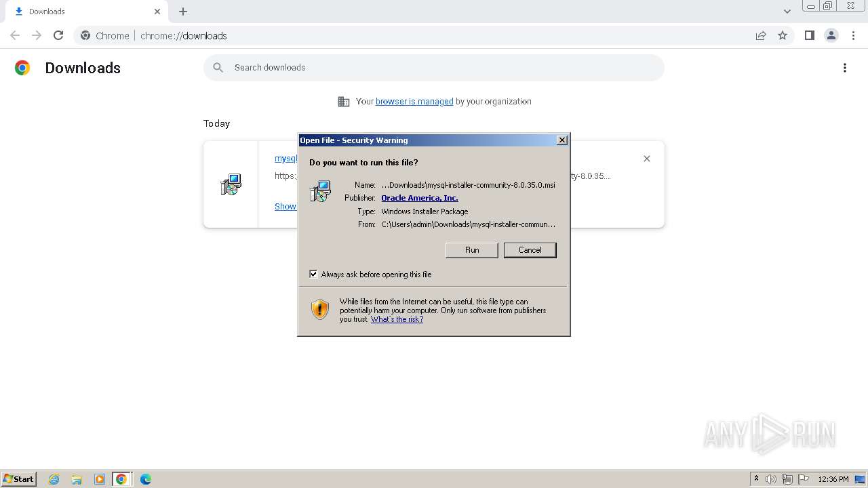Click the search magnifier icon

pyautogui.click(x=218, y=68)
